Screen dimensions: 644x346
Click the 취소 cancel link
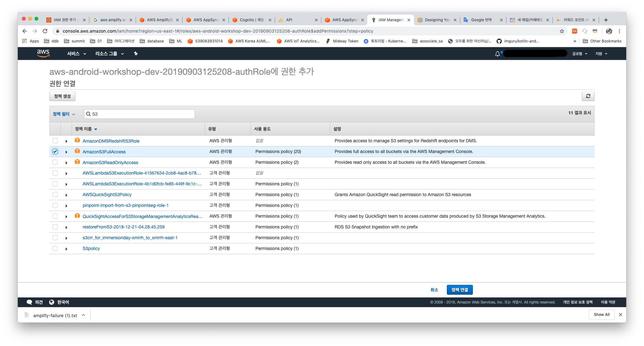coord(434,290)
